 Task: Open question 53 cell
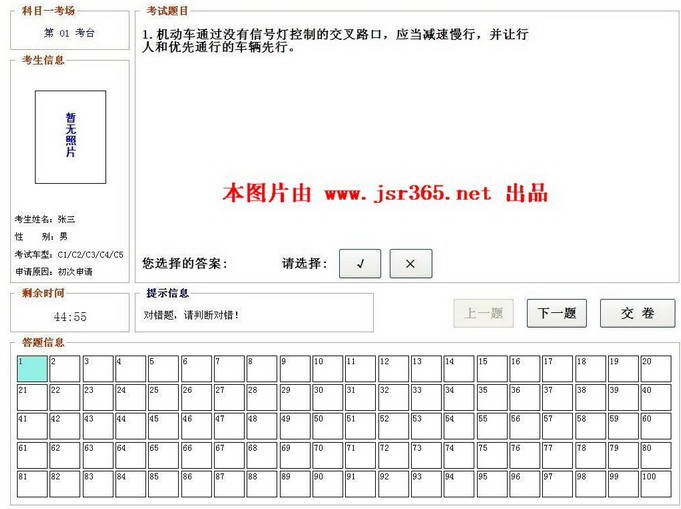[426, 426]
